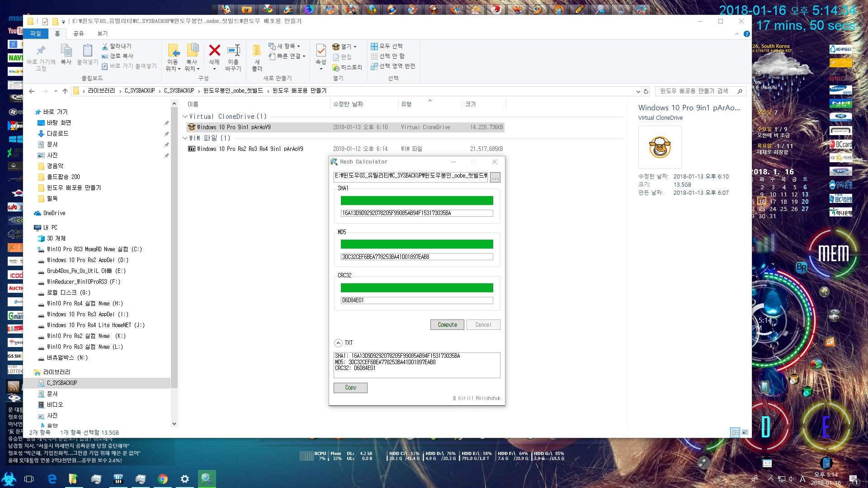Click the Explorer back navigation arrow

tap(32, 91)
